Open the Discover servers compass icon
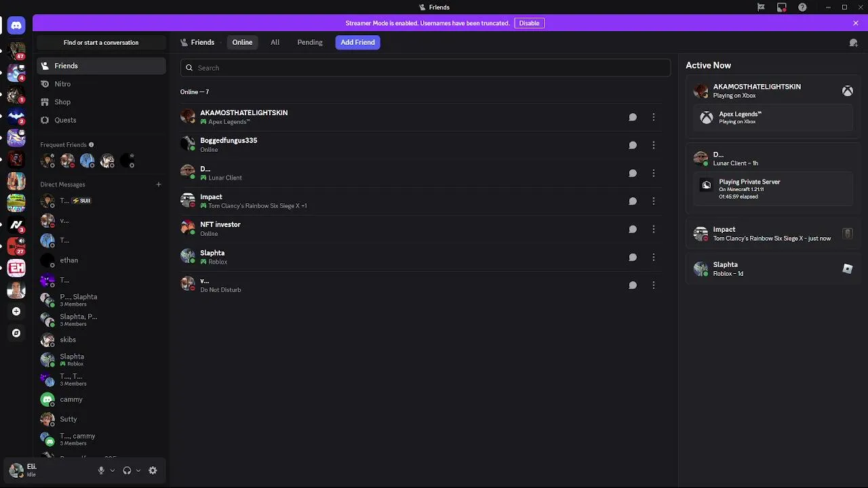The width and height of the screenshot is (868, 488). click(16, 333)
